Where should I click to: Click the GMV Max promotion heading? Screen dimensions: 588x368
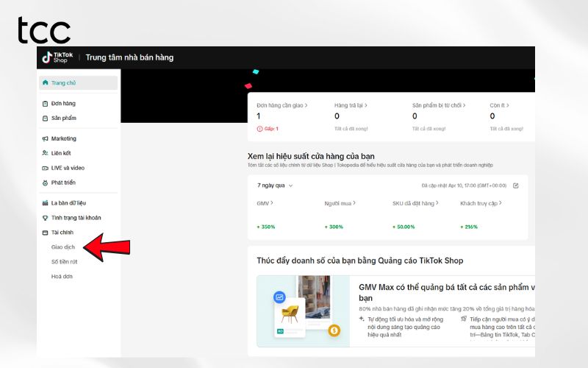point(447,292)
